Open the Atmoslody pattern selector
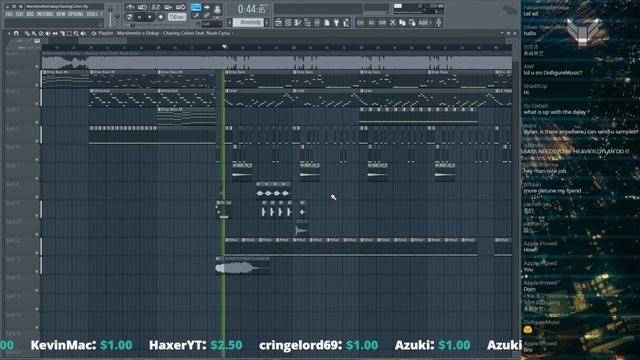 (247, 22)
